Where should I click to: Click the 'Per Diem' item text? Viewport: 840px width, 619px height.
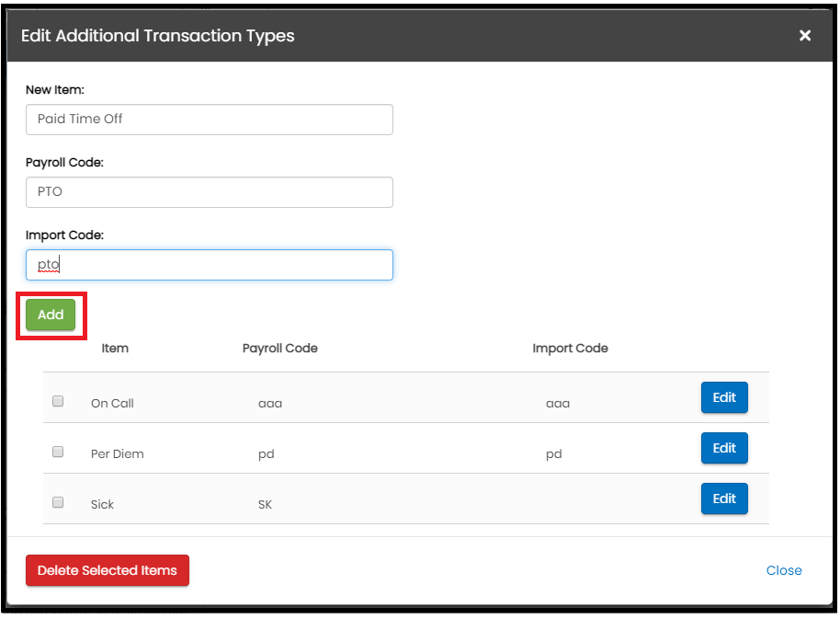[x=117, y=454]
